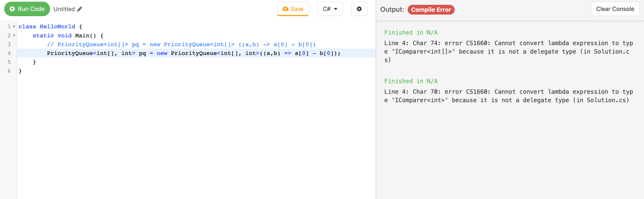Collapse the Main method fold arrow

tap(14, 35)
